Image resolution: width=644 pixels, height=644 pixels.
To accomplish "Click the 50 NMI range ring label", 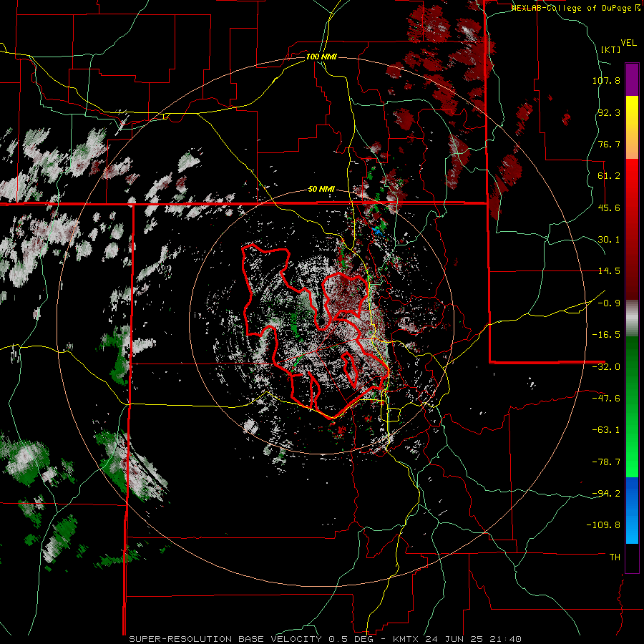I will 321,189.
